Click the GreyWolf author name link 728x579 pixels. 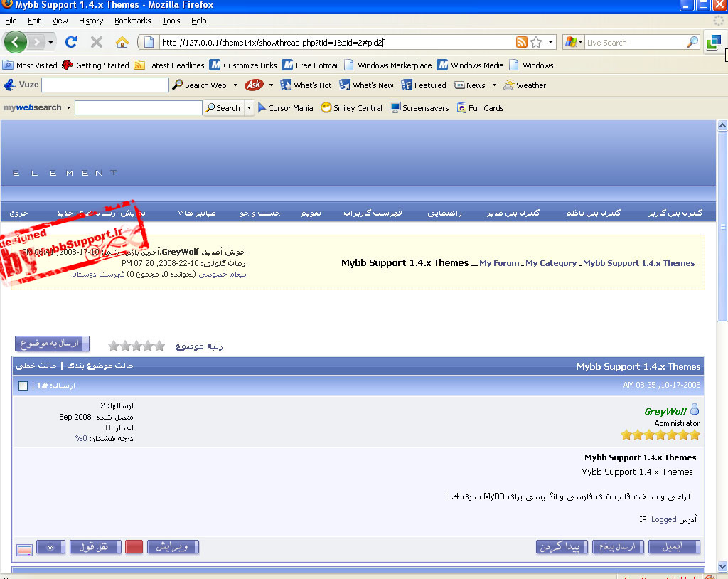(x=665, y=411)
